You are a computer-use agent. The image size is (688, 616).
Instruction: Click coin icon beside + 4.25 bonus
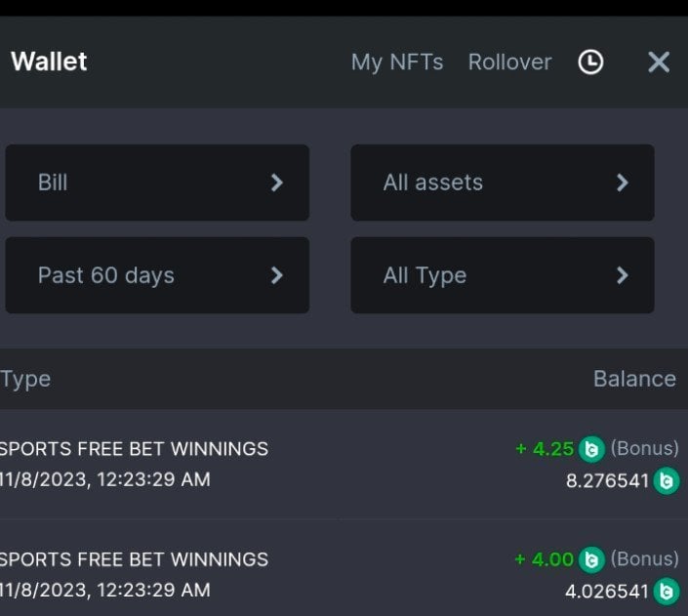(591, 449)
